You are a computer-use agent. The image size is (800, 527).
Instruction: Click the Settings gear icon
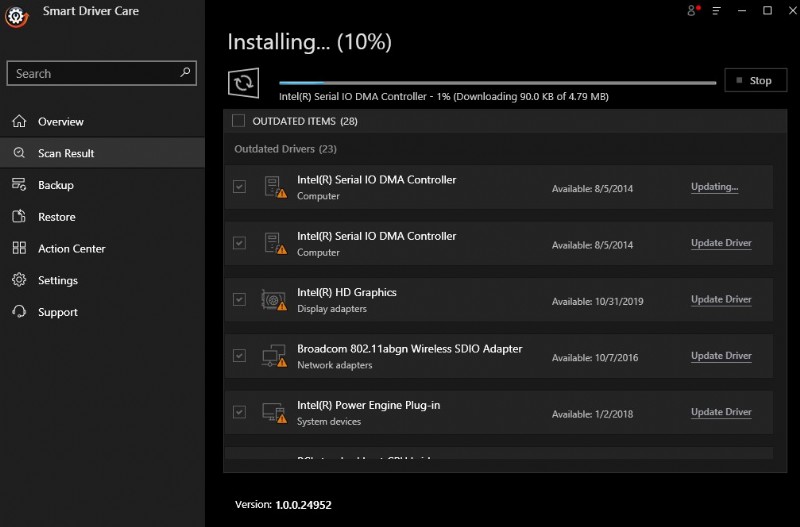tap(19, 280)
